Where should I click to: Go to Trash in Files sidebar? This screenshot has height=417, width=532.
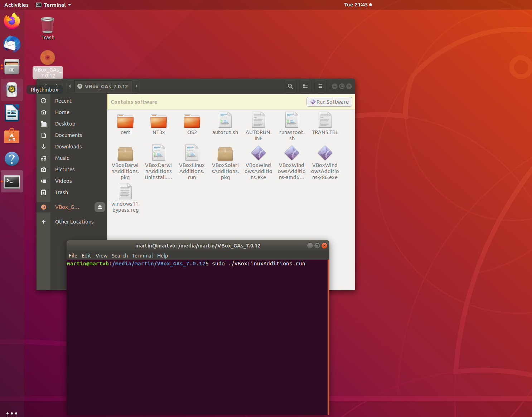(72, 192)
